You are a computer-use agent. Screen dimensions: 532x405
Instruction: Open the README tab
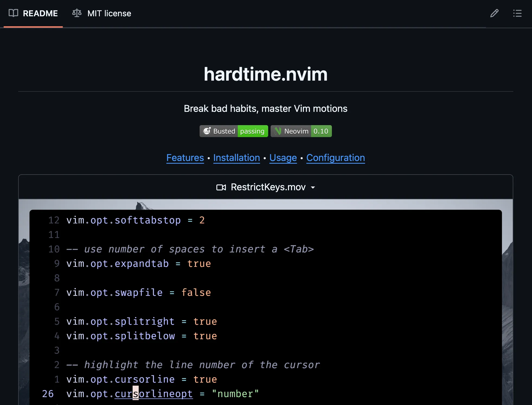coord(33,13)
